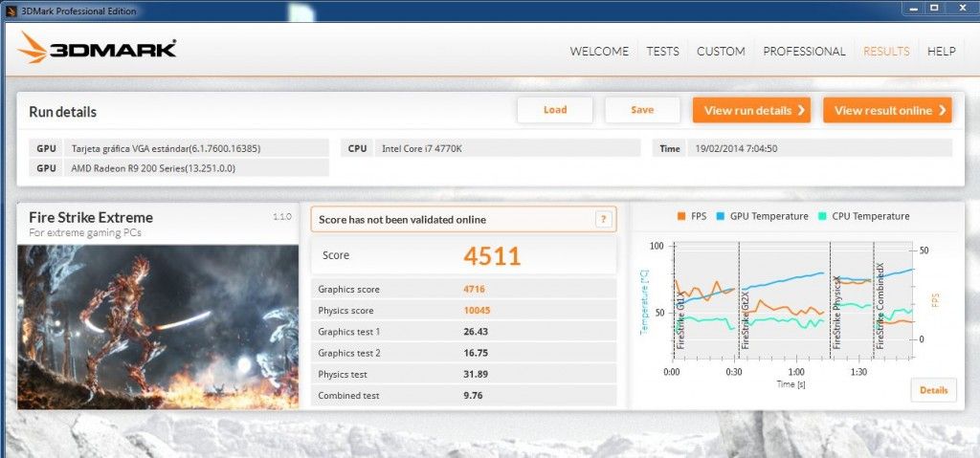Click the Load button
Viewport: 980px width, 458px height.
(555, 110)
